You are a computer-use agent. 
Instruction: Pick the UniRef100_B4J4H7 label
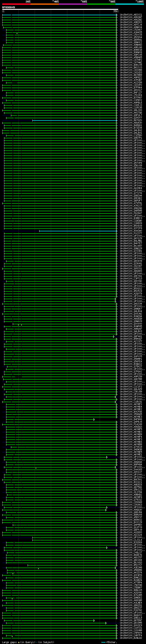click(131, 246)
